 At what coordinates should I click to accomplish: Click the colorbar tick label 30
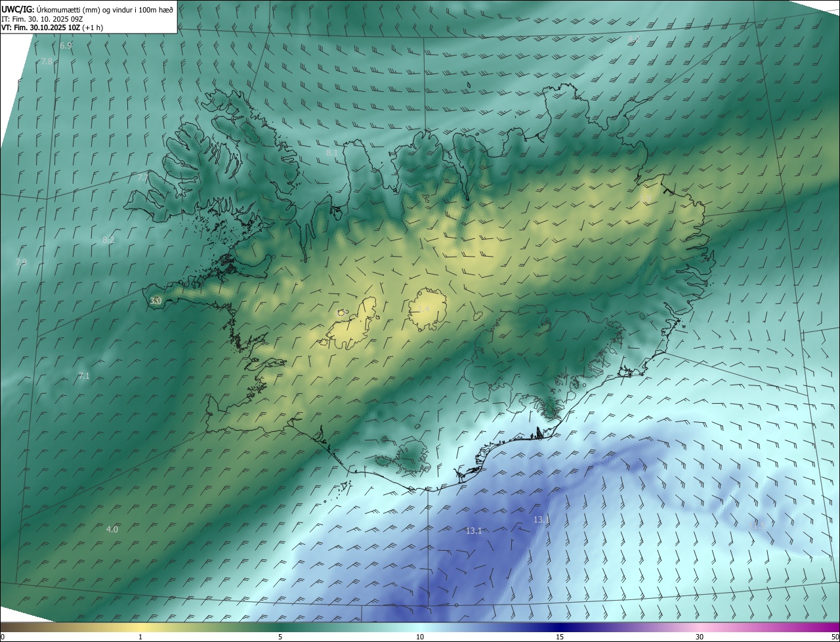point(700,637)
